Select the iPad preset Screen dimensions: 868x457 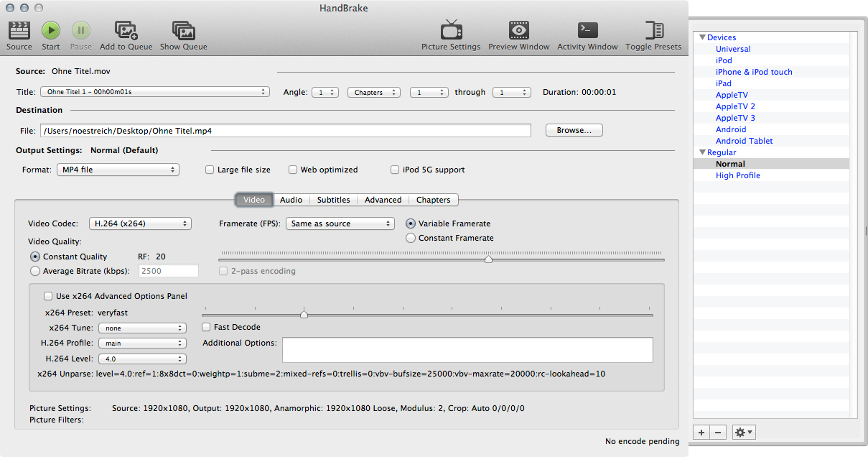[x=724, y=83]
